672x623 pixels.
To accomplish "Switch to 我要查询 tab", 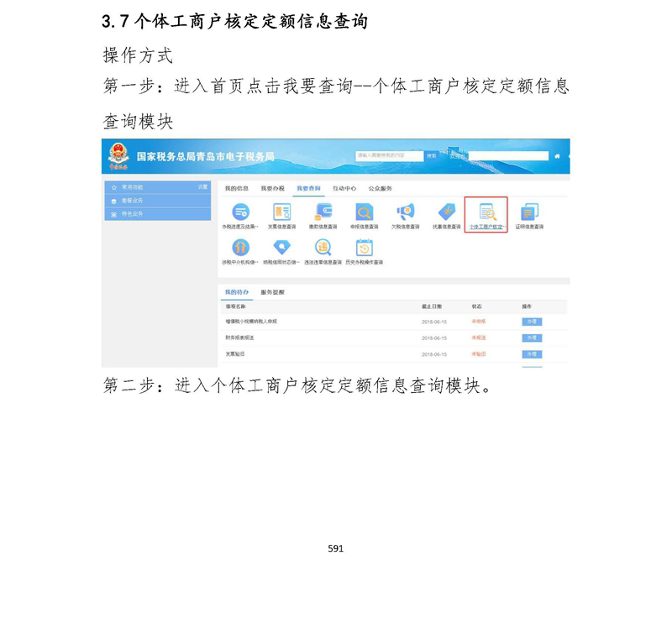I will 308,189.
